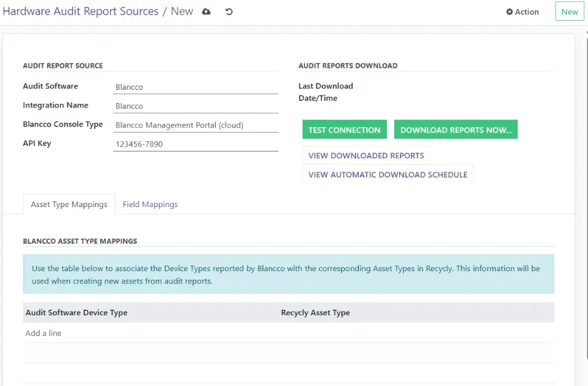The image size is (588, 386).
Task: Switch to the Field Mappings tab
Action: pyautogui.click(x=150, y=204)
